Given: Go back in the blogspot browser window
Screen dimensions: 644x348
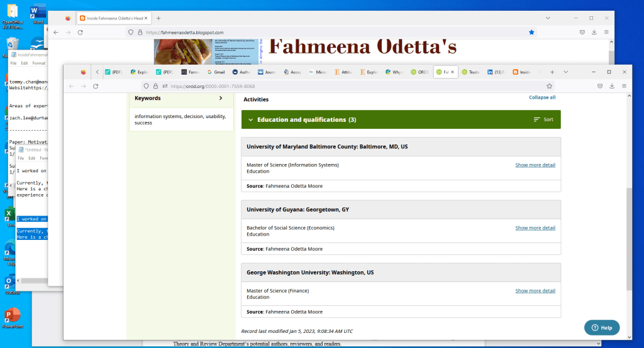Looking at the screenshot, I should click(x=56, y=33).
